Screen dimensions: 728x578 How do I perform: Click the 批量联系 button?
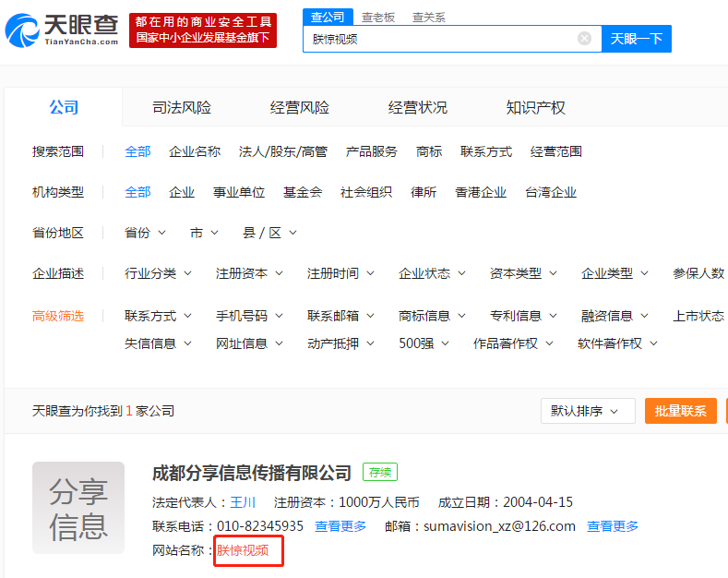coord(680,411)
